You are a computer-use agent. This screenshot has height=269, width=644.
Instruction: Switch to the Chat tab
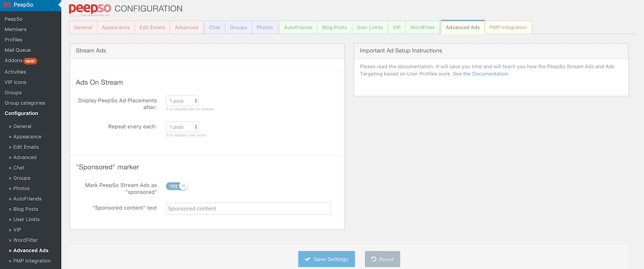(215, 27)
